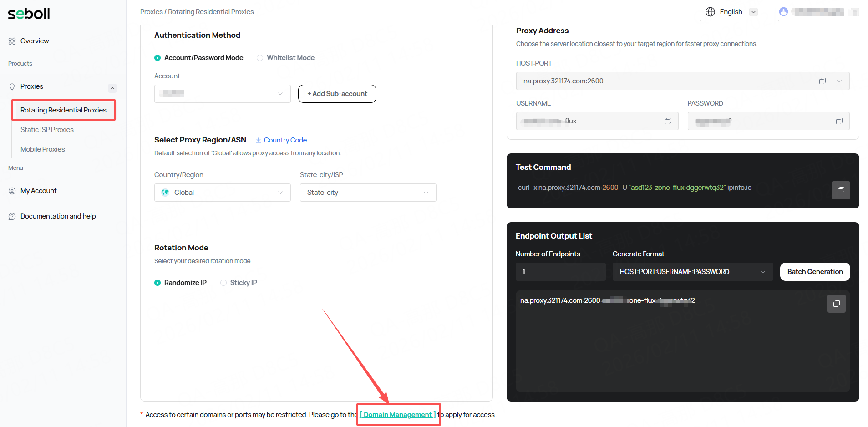
Task: Open the Generate Format dropdown
Action: [692, 272]
